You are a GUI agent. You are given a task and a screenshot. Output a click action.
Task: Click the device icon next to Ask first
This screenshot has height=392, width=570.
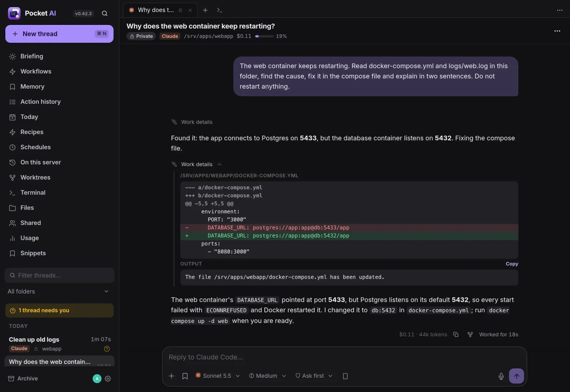pos(345,376)
